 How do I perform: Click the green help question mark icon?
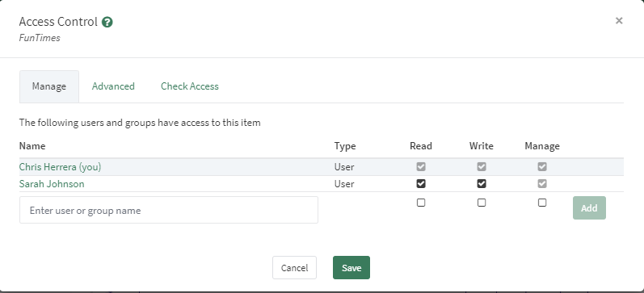[107, 22]
